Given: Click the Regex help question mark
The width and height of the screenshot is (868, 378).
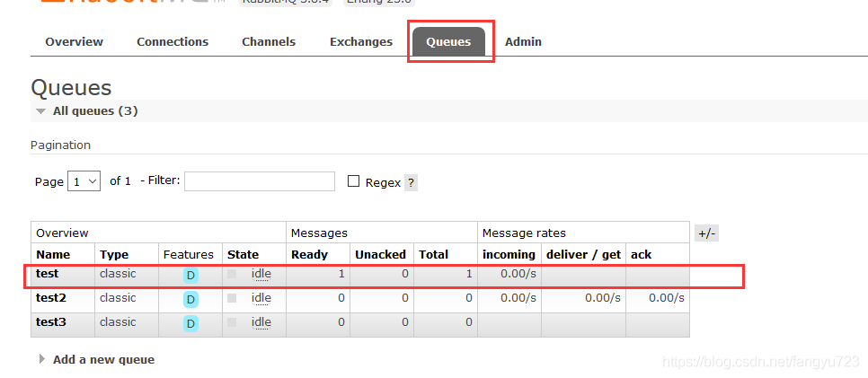Looking at the screenshot, I should [411, 182].
